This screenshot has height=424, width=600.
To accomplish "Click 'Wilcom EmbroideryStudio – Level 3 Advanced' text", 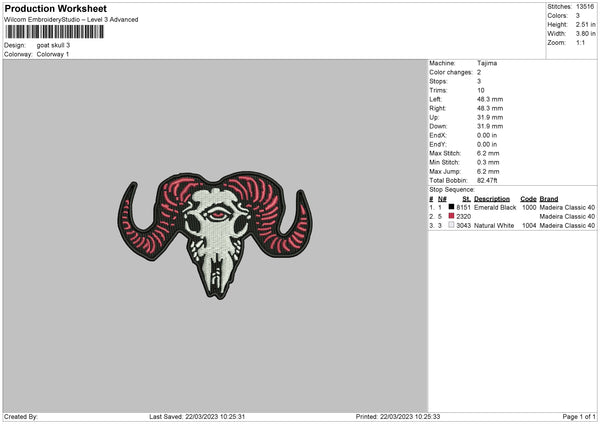I will [71, 20].
